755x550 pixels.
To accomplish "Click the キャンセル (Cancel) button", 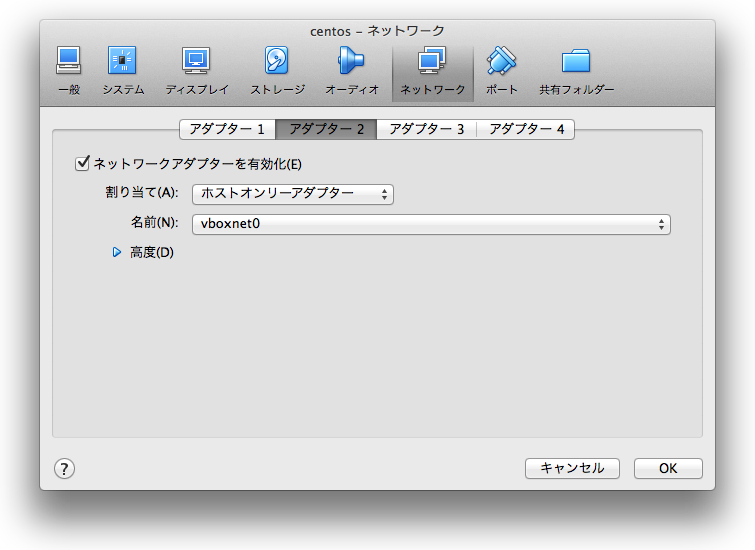I will click(572, 468).
